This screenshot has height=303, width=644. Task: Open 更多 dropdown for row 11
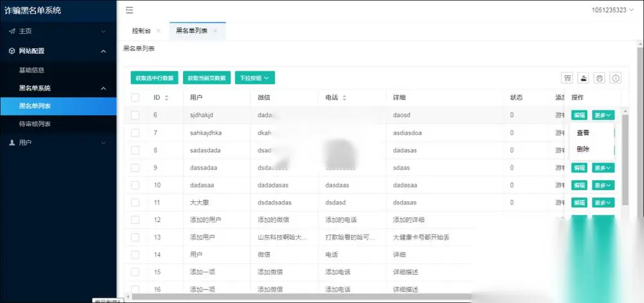(603, 203)
